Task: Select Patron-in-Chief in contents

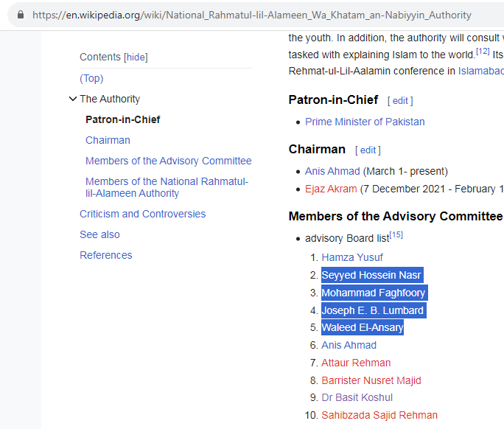Action: pyautogui.click(x=123, y=119)
